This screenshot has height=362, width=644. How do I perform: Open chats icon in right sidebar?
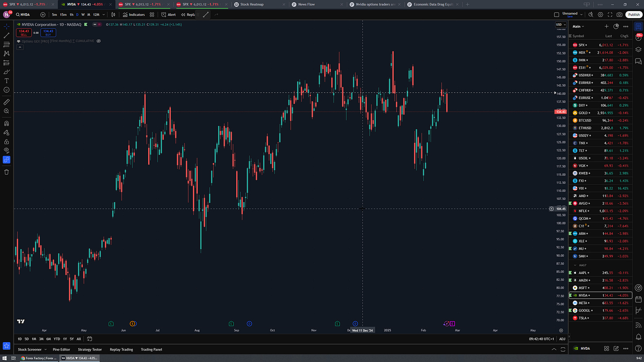click(638, 61)
